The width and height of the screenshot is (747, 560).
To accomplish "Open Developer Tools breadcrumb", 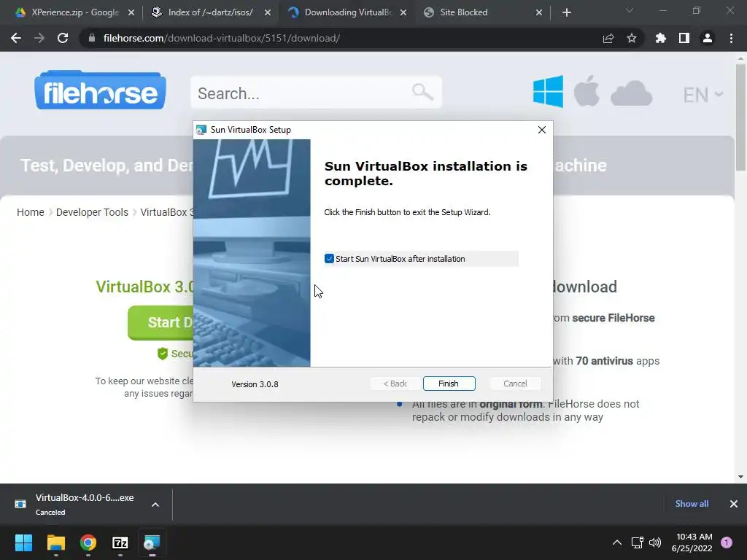I will [x=92, y=212].
